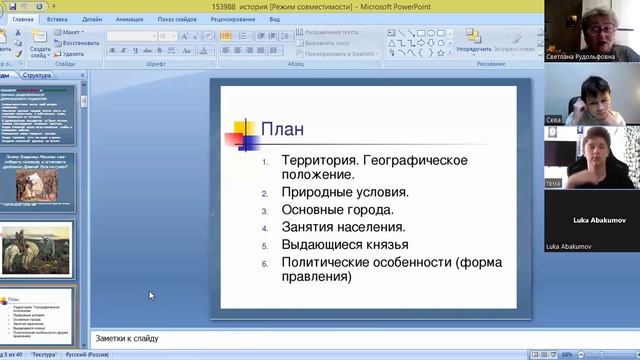Screen dimensions: 640x360
Task: Click the Redo button in quick access toolbar
Action: [39, 7]
